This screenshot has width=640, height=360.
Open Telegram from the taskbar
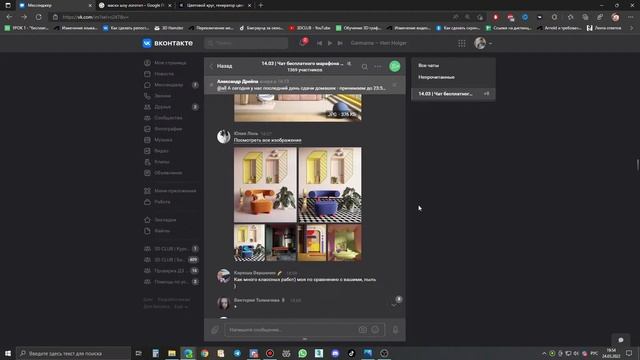pos(237,353)
